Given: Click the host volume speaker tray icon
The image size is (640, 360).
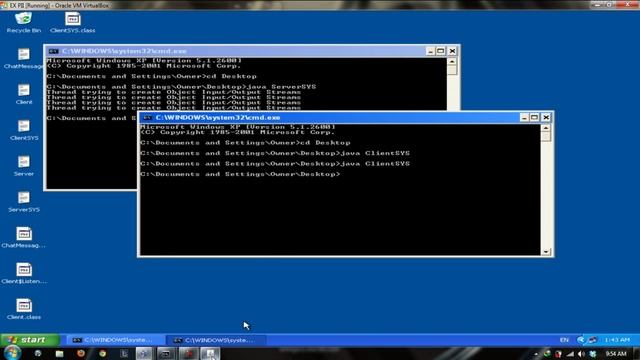Looking at the screenshot, I should [x=581, y=354].
